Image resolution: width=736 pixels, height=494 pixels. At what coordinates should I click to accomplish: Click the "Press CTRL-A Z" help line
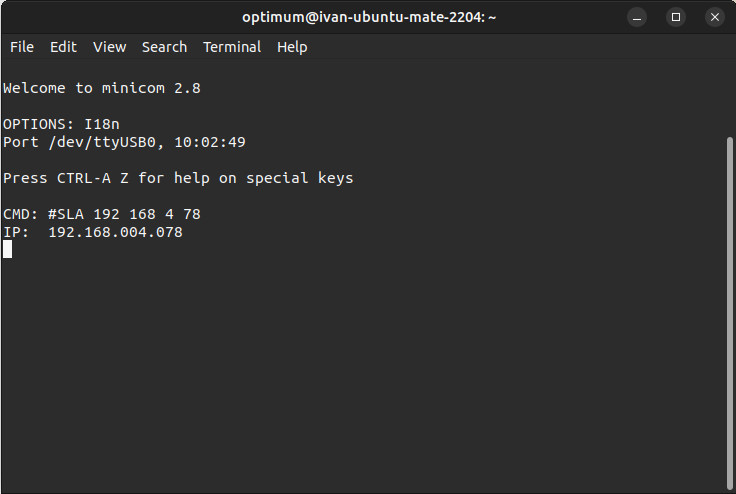(x=178, y=178)
